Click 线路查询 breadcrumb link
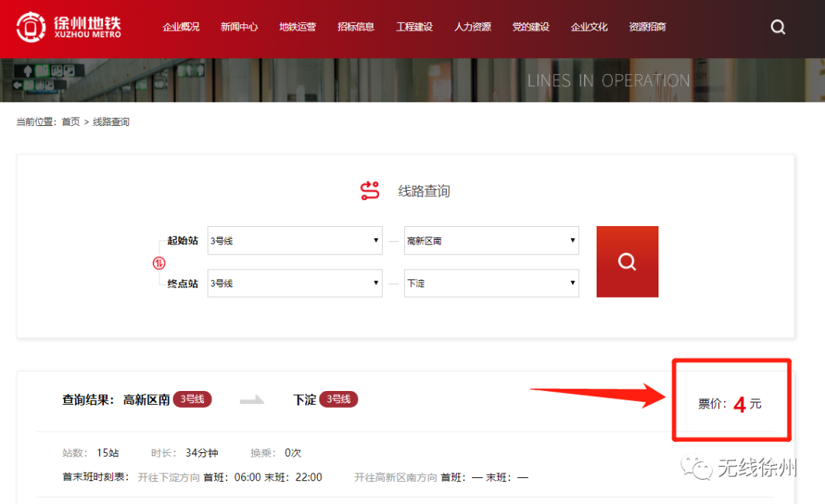Viewport: 825px width, 504px height. pos(111,122)
